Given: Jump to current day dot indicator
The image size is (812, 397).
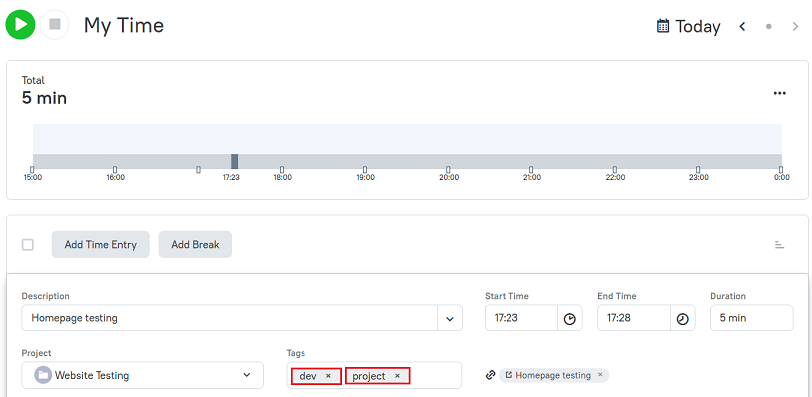Looking at the screenshot, I should (768, 26).
